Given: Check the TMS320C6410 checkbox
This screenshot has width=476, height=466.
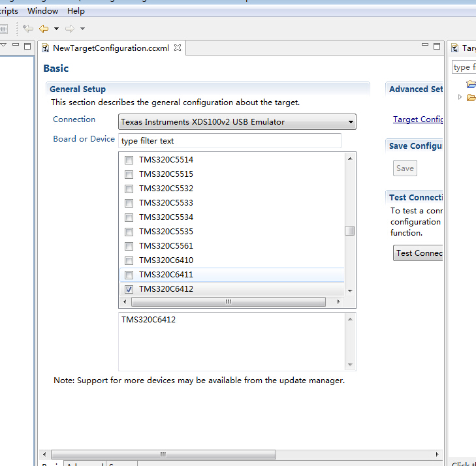Looking at the screenshot, I should click(x=129, y=260).
